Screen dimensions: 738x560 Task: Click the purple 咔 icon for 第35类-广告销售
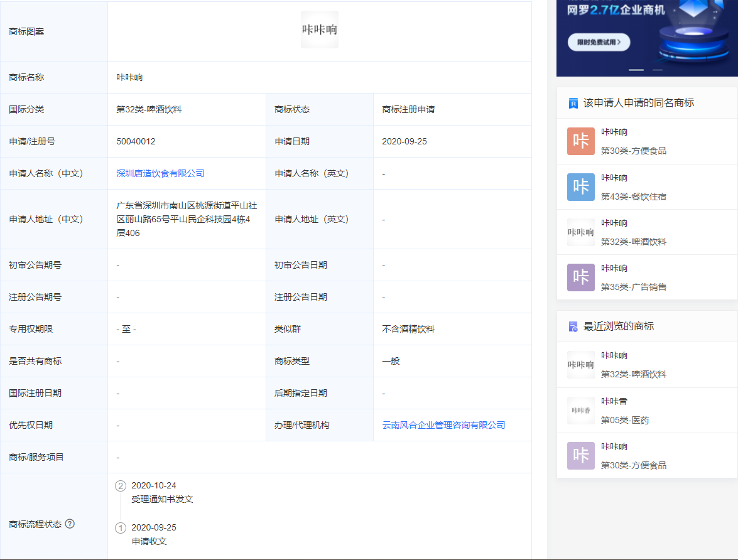[x=580, y=277]
